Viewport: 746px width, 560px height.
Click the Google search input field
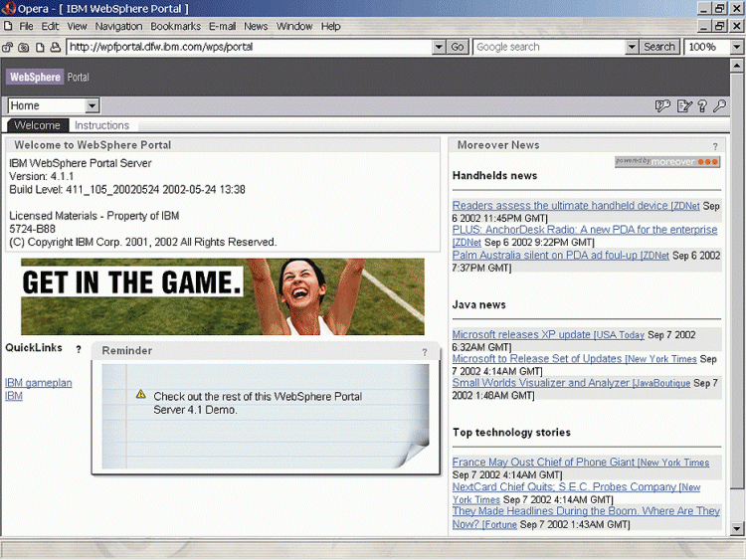coord(549,47)
